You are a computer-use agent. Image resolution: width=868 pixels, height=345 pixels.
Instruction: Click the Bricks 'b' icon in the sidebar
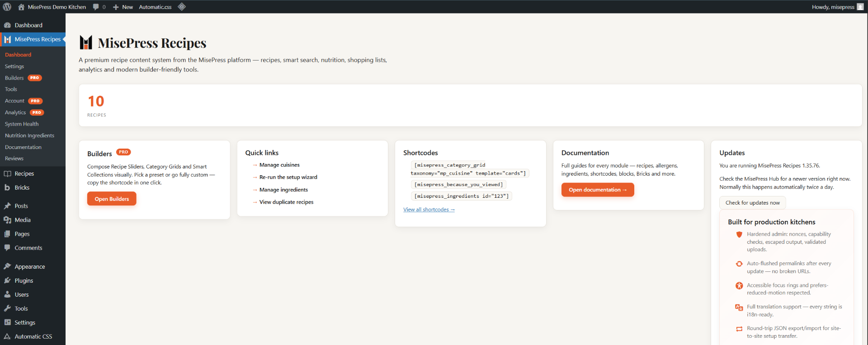(7, 187)
